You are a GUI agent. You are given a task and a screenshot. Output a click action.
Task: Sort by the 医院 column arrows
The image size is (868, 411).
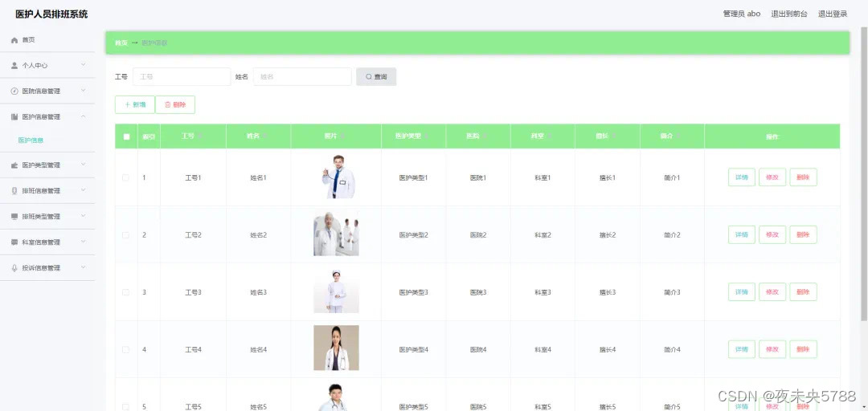(484, 136)
